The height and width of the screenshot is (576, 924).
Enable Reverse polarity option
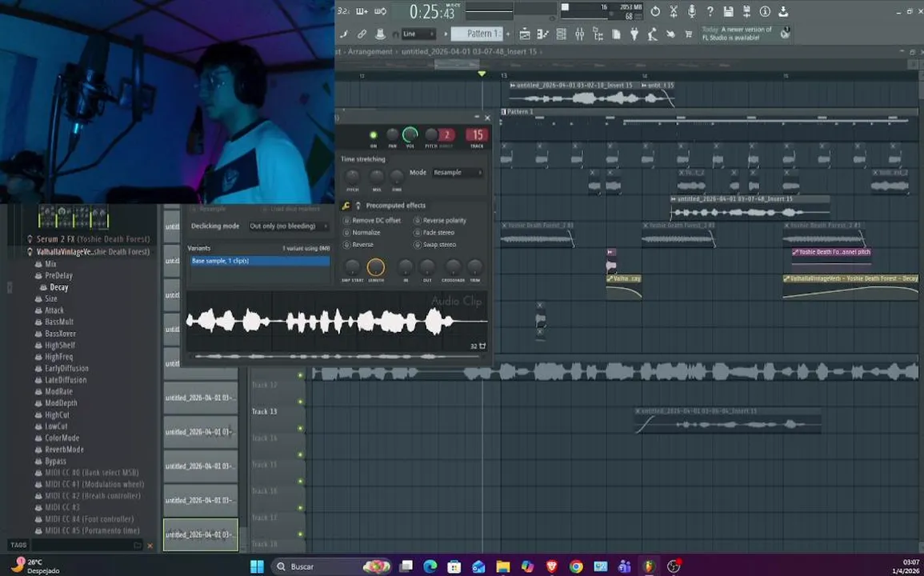pos(440,221)
